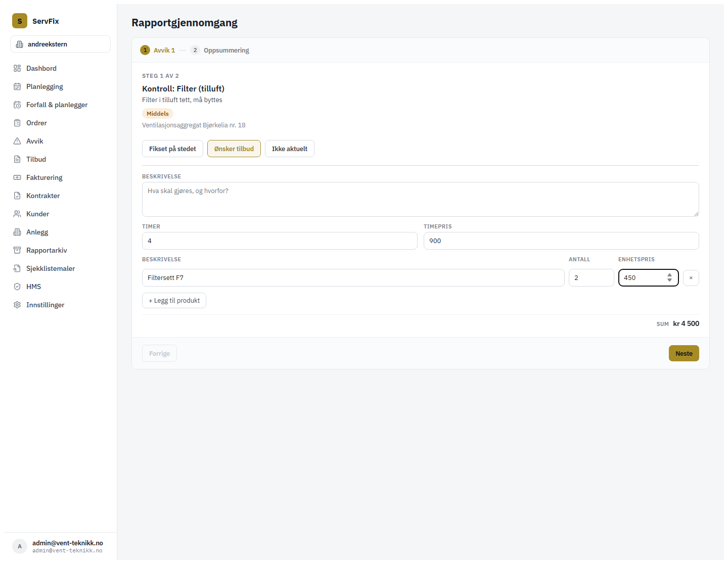This screenshot has height=564, width=728.
Task: Click the Sjekklistemaler icon in sidebar
Action: tap(17, 268)
